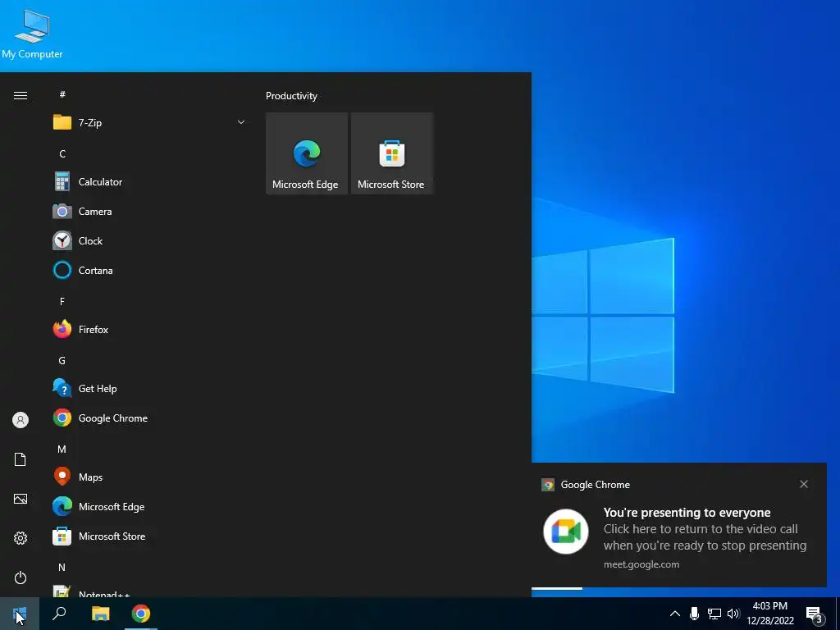Launch Firefox from the app list
840x630 pixels.
[x=149, y=329]
